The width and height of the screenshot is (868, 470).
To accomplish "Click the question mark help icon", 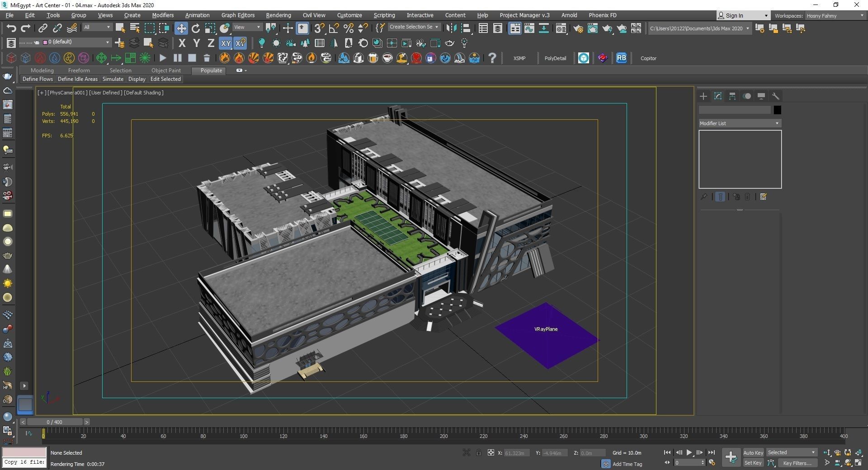I will pyautogui.click(x=492, y=58).
